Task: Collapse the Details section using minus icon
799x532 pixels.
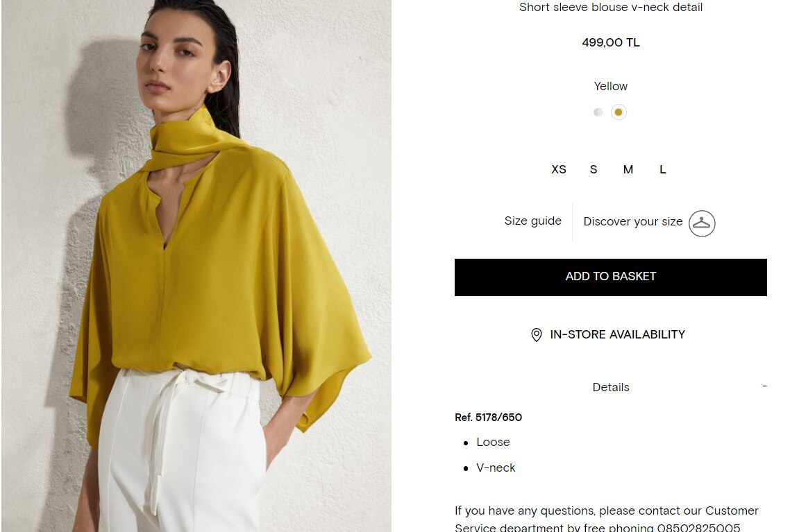Action: tap(764, 386)
